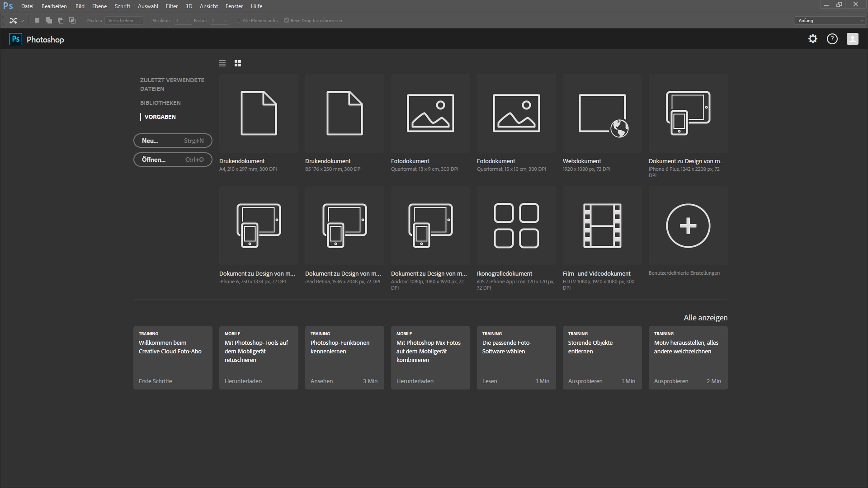The width and height of the screenshot is (868, 488).
Task: Open Die passende Foto-Software wählen card
Action: coord(516,358)
